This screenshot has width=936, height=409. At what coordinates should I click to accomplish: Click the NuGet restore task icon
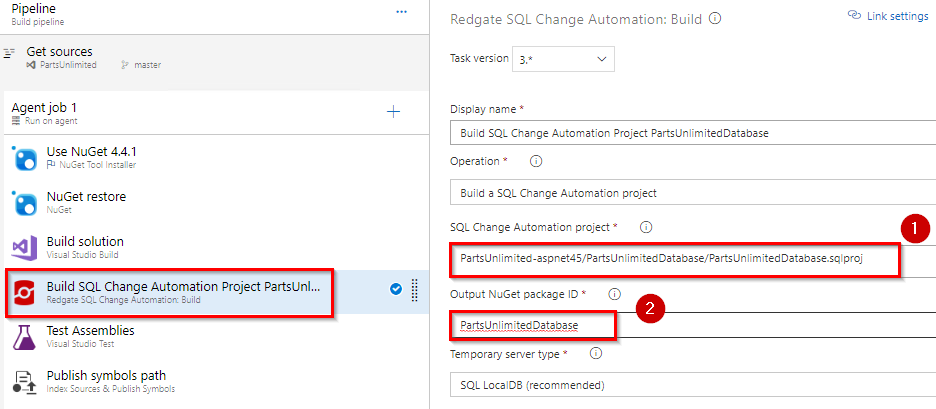click(24, 203)
